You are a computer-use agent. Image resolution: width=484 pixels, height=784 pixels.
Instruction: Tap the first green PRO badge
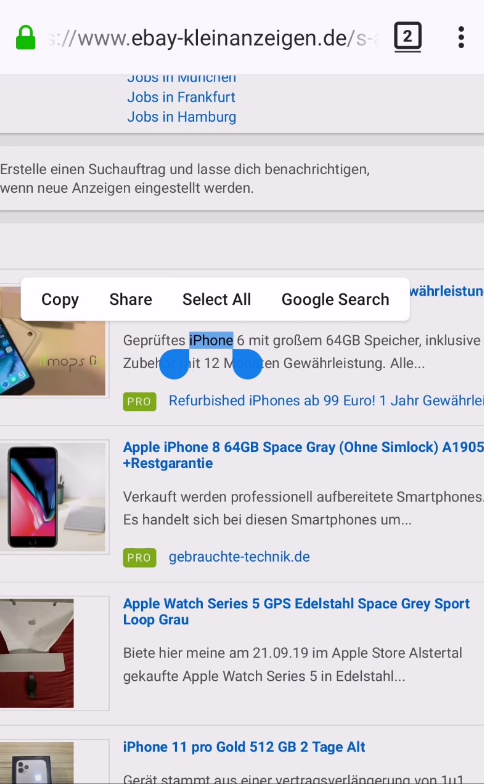click(x=140, y=402)
